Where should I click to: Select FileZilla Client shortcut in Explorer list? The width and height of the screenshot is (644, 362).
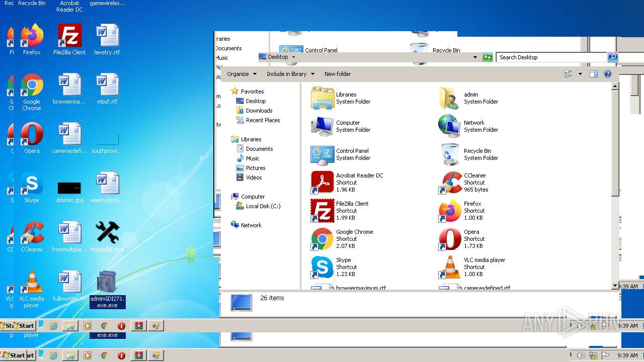(340, 211)
